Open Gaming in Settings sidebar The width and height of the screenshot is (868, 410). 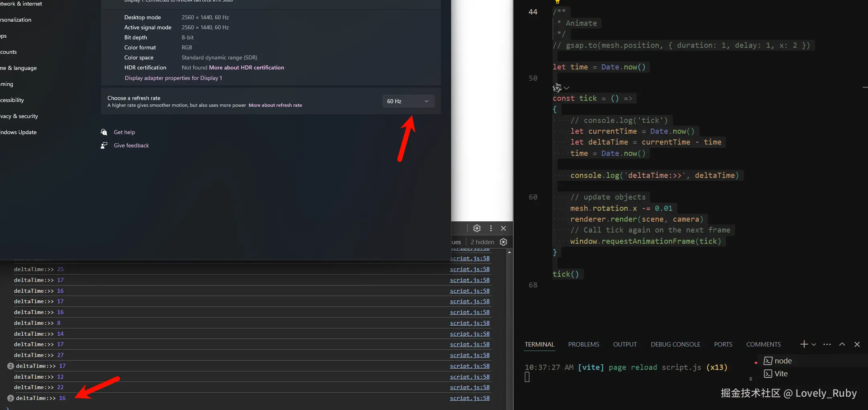point(7,84)
